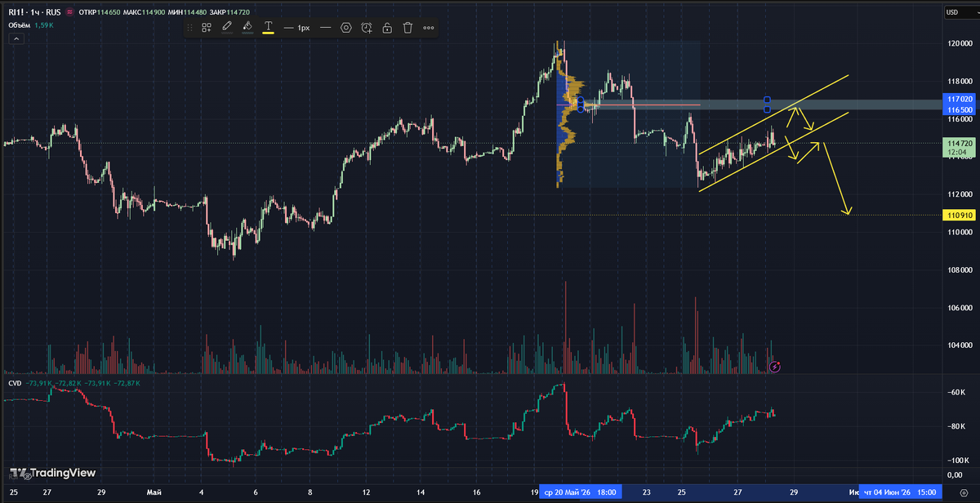This screenshot has width=980, height=503.
Task: Add alert on drawing clock icon
Action: tap(367, 28)
